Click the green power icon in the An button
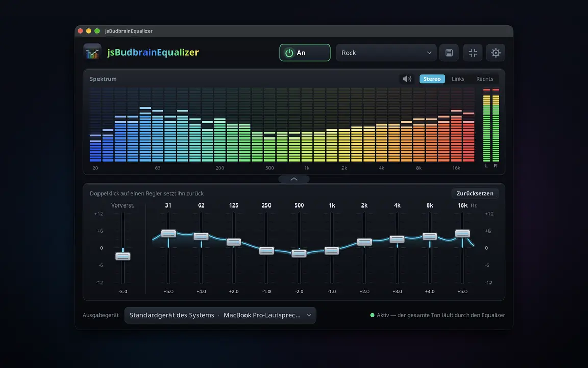The width and height of the screenshot is (588, 368). [x=289, y=53]
